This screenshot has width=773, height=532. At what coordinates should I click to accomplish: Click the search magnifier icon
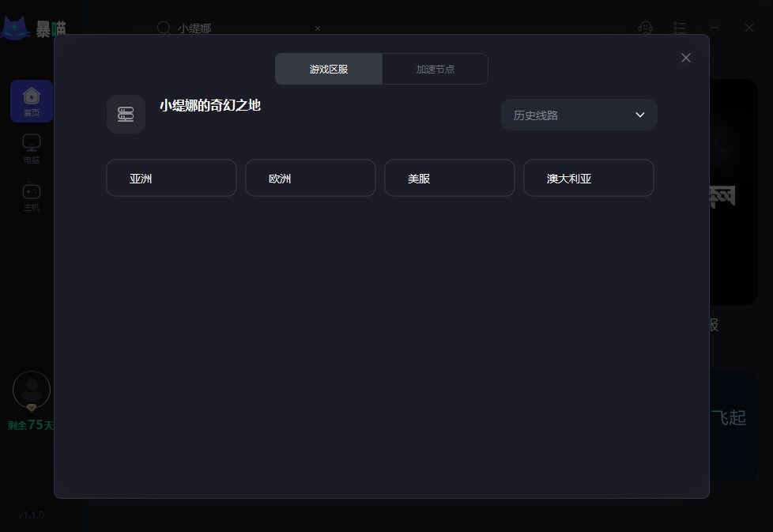(x=163, y=28)
